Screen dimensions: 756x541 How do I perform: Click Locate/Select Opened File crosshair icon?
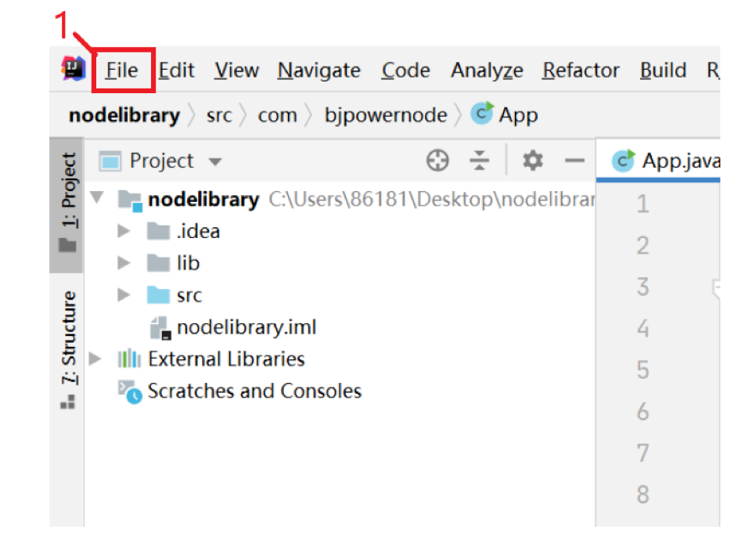[x=437, y=160]
